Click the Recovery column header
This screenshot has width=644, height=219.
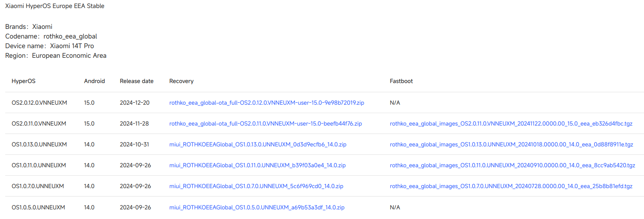181,81
